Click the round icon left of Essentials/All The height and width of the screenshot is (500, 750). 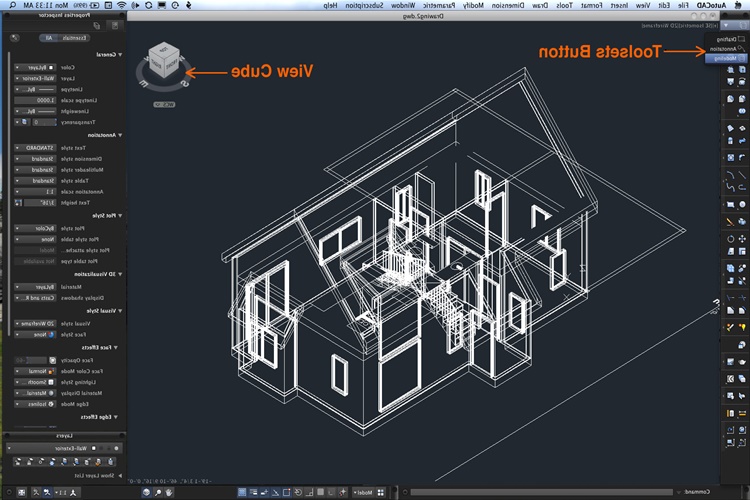point(14,38)
